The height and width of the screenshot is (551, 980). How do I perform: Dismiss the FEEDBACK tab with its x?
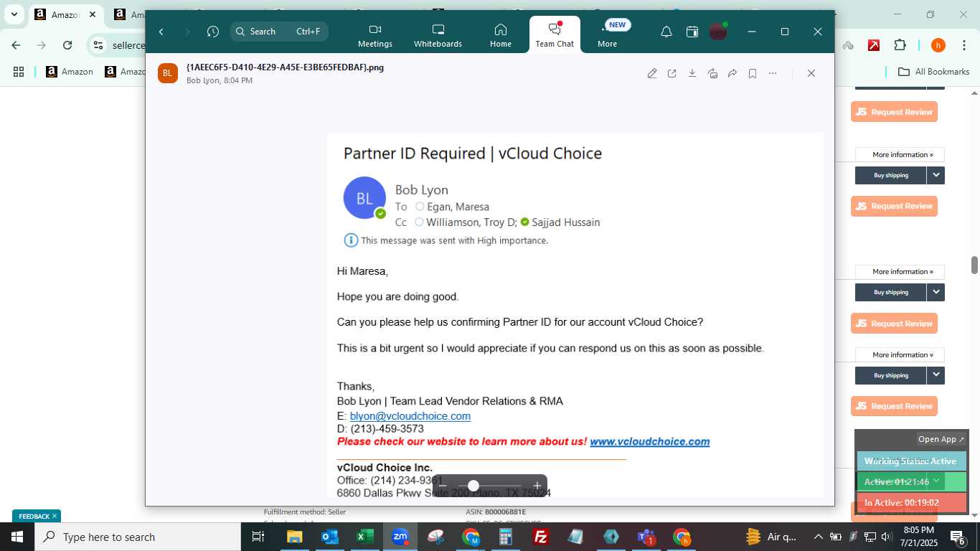click(x=55, y=516)
